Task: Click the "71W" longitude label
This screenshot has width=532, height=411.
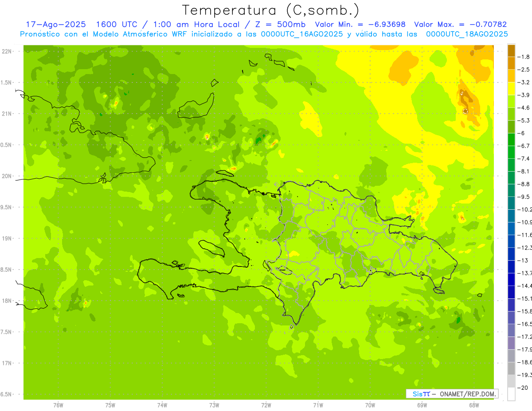Action: pos(318,406)
